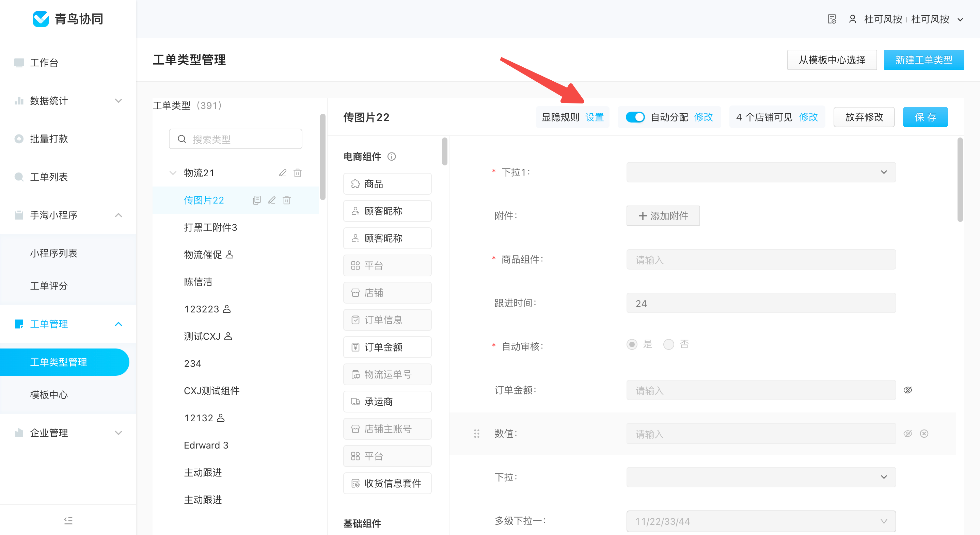Toggle visibility eye on 订单金额 field
Viewport: 980px width, 535px height.
(x=908, y=390)
